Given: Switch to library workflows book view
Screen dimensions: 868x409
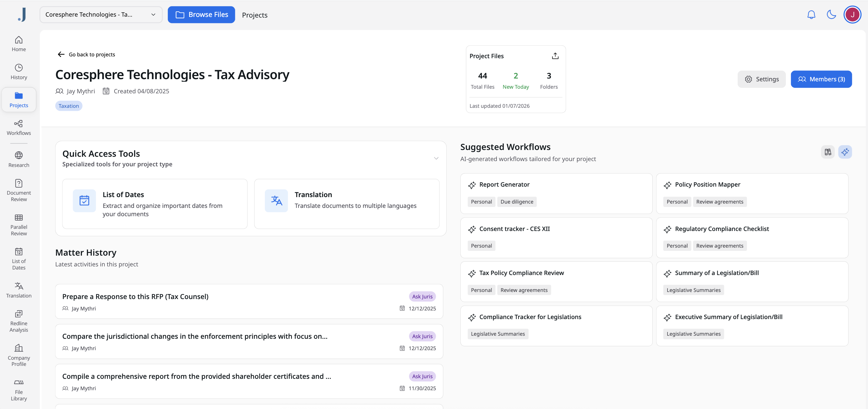Looking at the screenshot, I should [x=828, y=152].
